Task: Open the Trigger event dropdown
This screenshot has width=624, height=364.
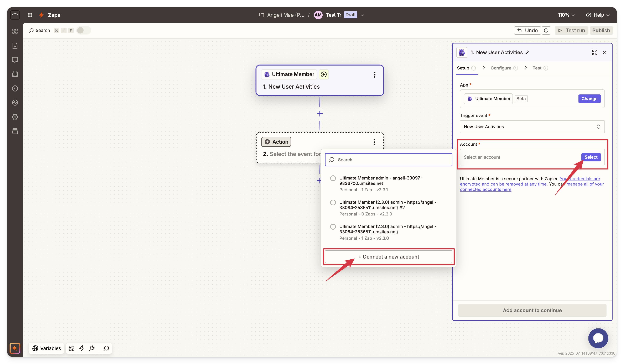Action: pos(532,126)
